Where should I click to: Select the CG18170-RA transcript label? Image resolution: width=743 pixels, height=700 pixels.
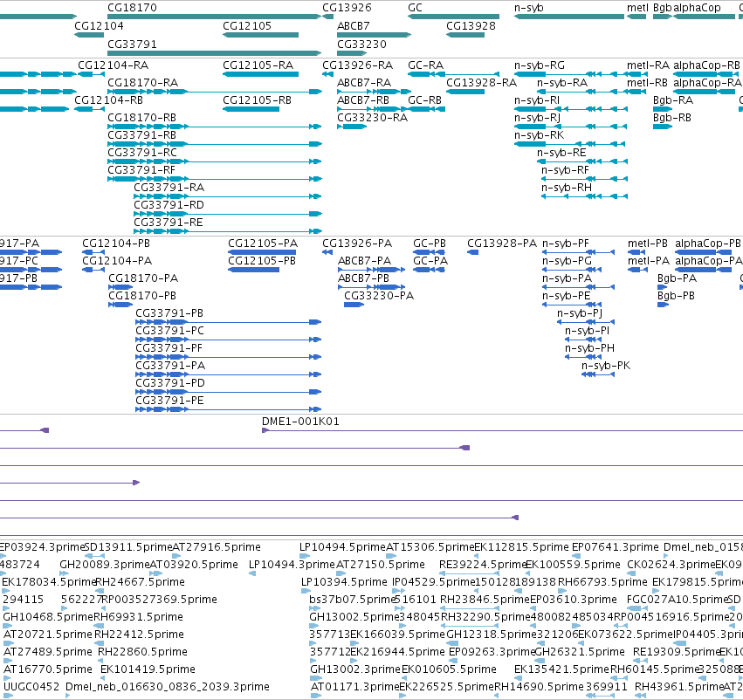point(143,82)
